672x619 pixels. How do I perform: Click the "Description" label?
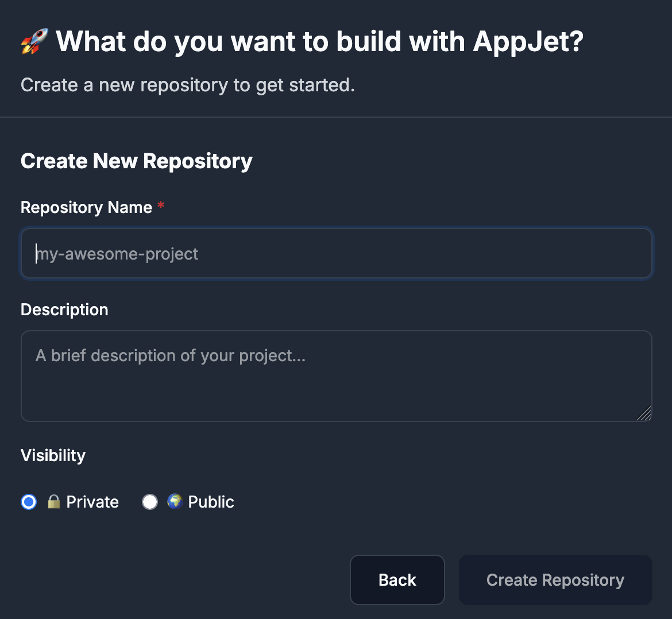coord(64,309)
